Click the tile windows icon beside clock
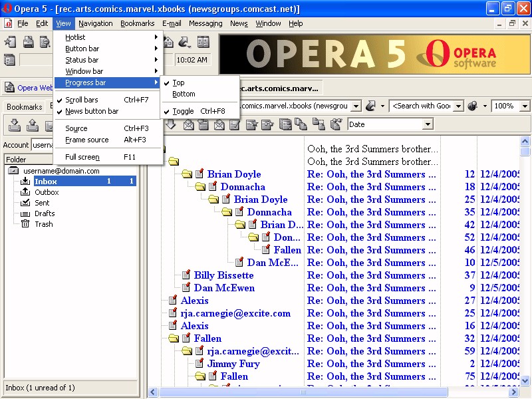Image resolution: width=532 pixels, height=399 pixels. (x=203, y=42)
